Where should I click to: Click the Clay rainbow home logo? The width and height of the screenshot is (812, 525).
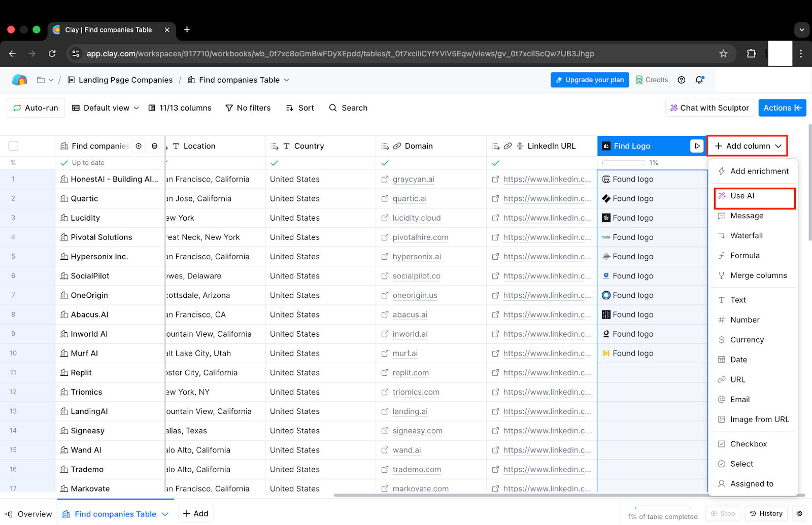coord(19,80)
